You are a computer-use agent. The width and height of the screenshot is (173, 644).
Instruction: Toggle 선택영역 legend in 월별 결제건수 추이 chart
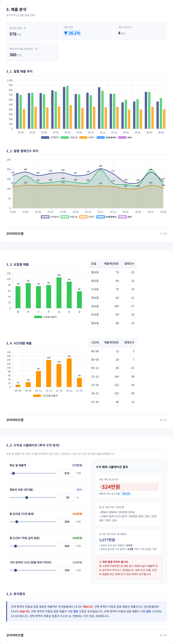click(x=50, y=217)
